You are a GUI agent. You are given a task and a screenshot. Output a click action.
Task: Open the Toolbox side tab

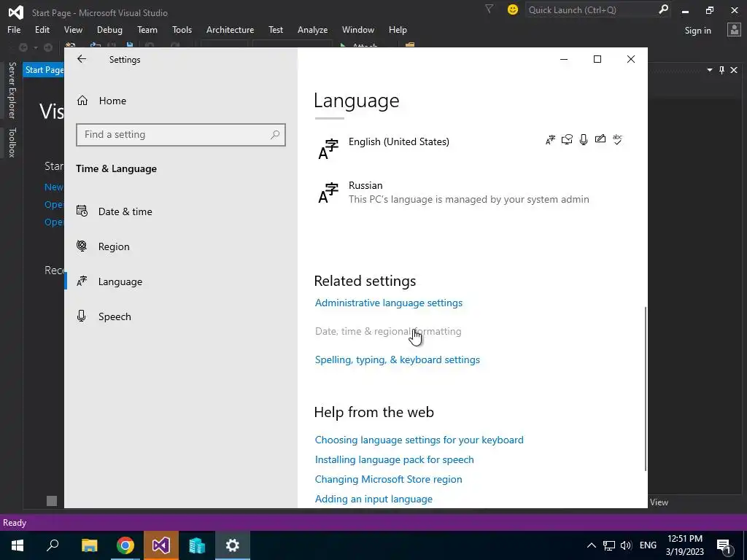click(x=12, y=142)
